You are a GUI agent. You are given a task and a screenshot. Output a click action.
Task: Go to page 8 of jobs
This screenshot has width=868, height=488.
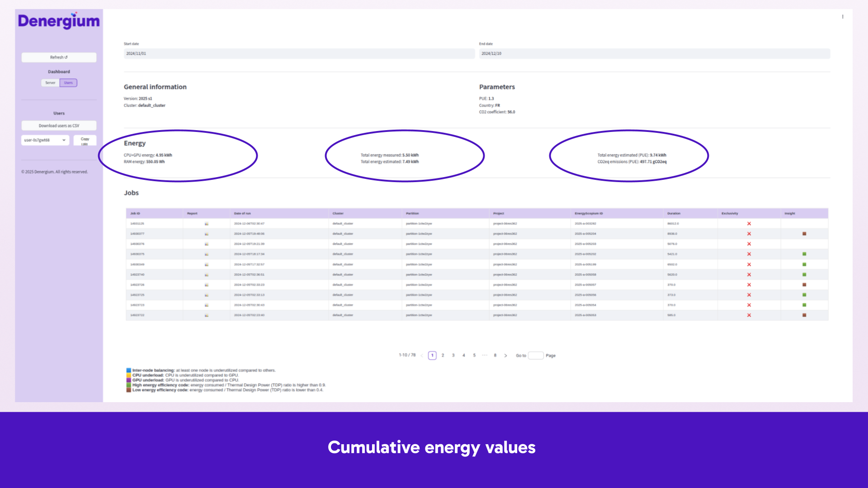pos(495,356)
